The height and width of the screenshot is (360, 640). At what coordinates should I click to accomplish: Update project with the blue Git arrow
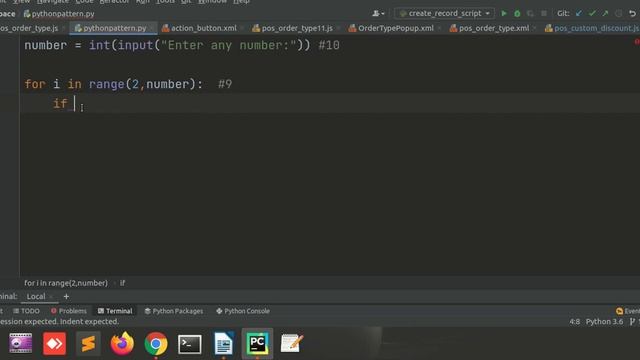point(579,13)
